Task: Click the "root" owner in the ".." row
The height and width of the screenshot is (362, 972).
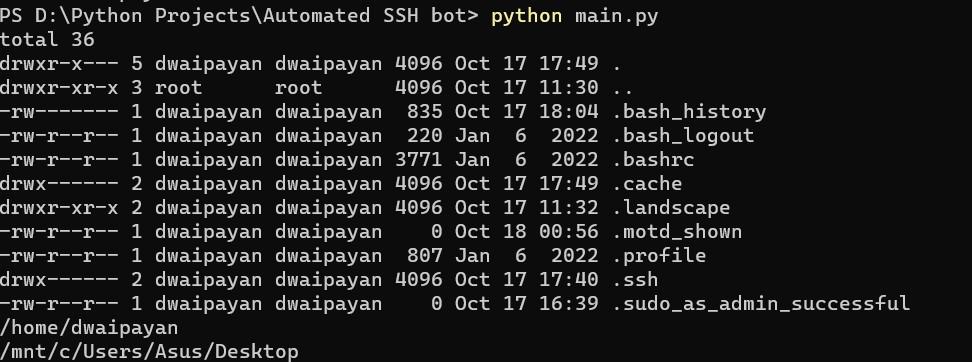Action: 179,88
